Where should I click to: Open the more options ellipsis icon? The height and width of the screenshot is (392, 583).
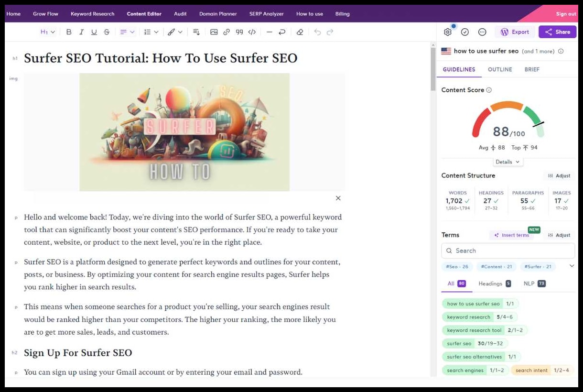tap(482, 32)
